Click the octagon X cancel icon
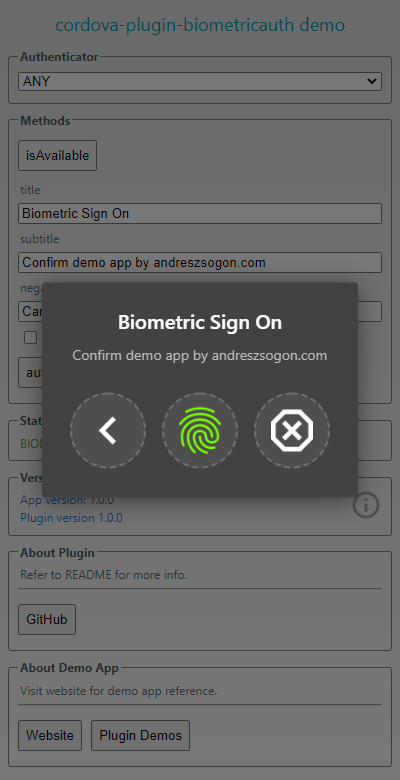 point(292,430)
